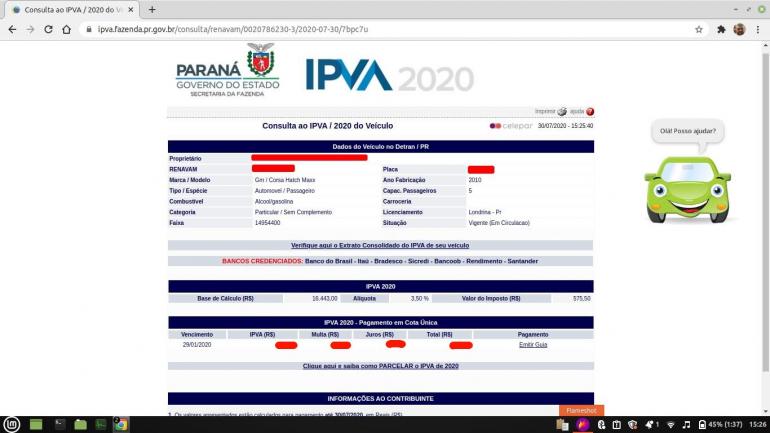Click the Flameshot notification popup
770x433 pixels.
[581, 410]
